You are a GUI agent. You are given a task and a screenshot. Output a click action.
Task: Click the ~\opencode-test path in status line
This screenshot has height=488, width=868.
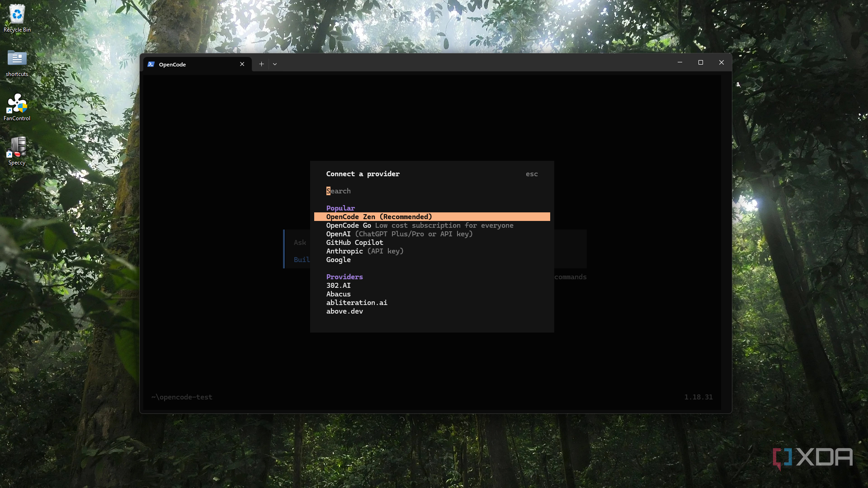182,397
